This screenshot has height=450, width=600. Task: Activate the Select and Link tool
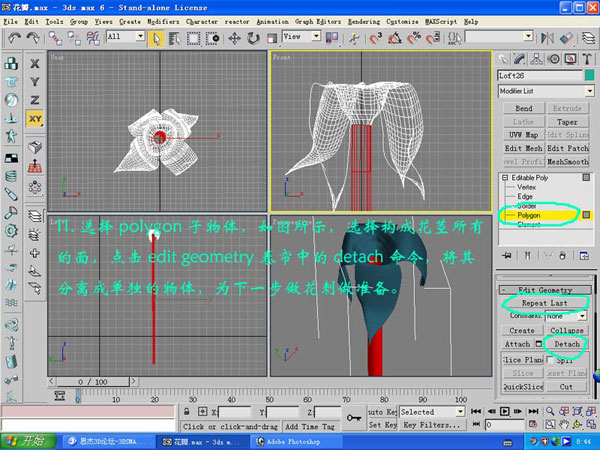[55, 38]
